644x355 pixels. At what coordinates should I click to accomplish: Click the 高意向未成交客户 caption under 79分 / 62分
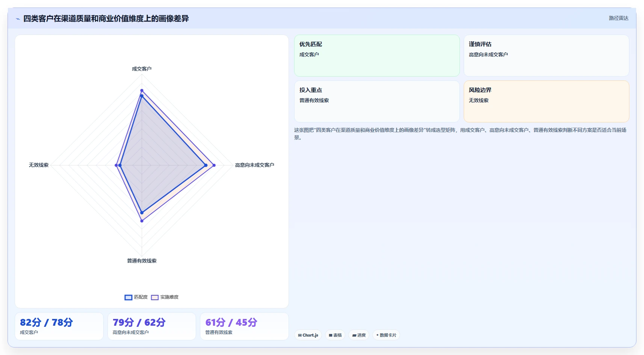[x=131, y=332]
